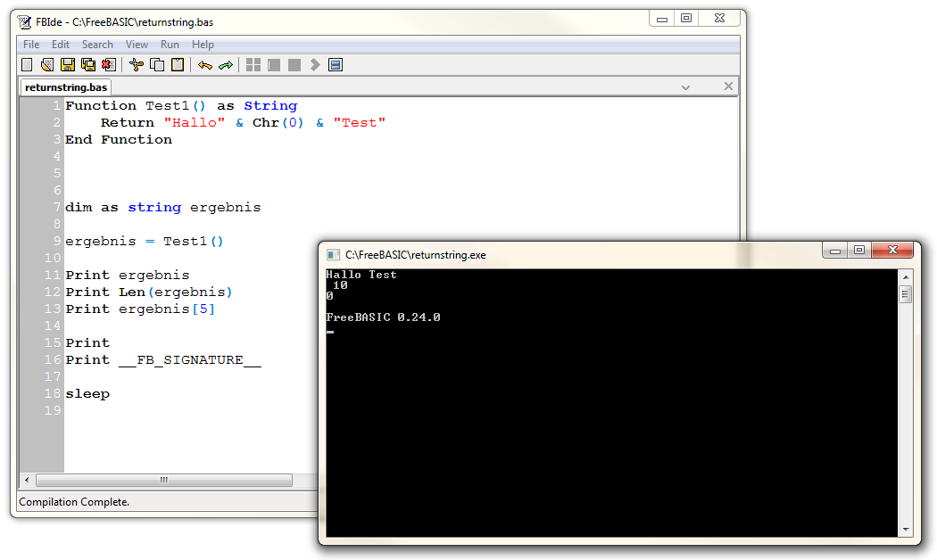Create a new file with the toolbar icon
The height and width of the screenshot is (560, 937).
pos(27,64)
